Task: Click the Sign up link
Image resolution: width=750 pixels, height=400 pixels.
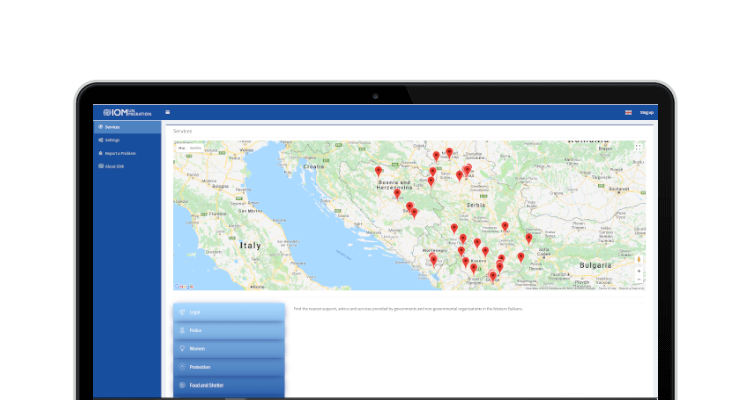Action: point(647,112)
